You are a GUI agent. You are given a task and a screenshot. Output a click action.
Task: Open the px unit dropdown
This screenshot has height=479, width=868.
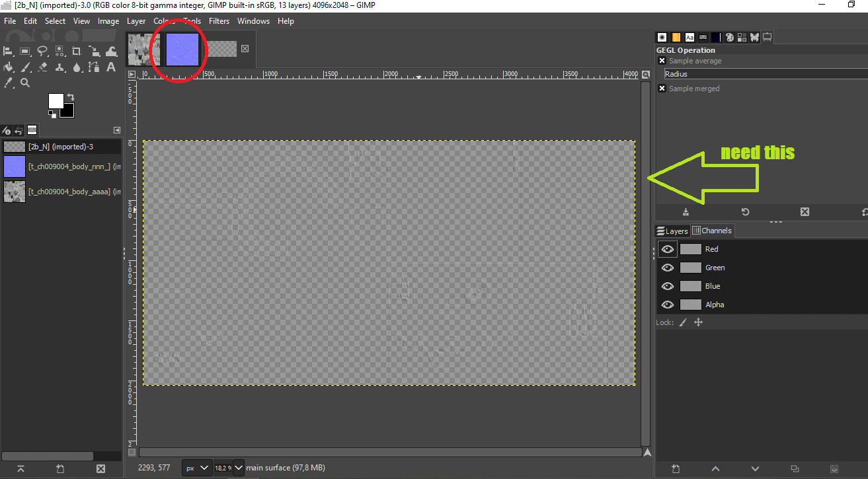pyautogui.click(x=197, y=468)
